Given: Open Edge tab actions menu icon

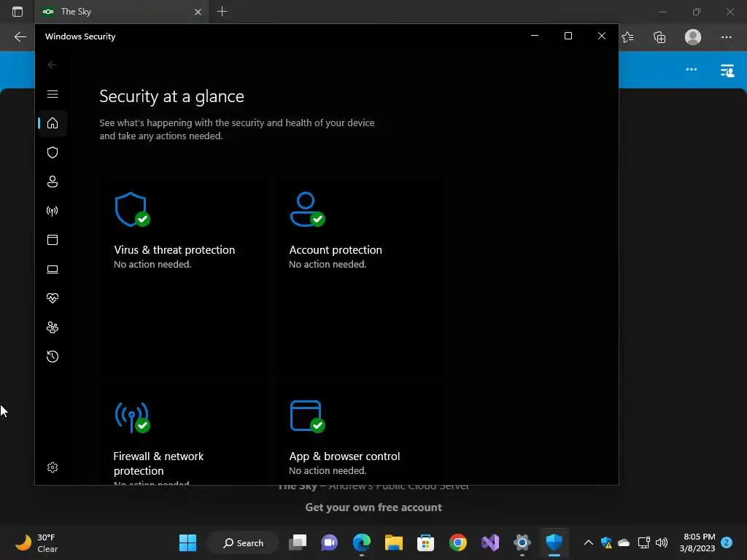Looking at the screenshot, I should (18, 12).
